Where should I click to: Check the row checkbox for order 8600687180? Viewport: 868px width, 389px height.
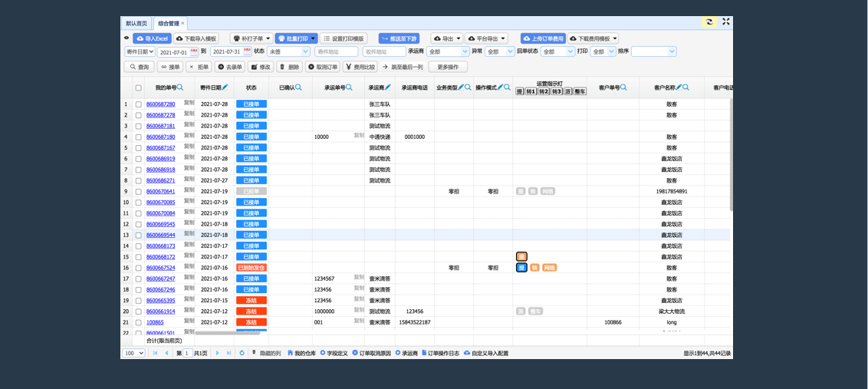click(x=138, y=137)
